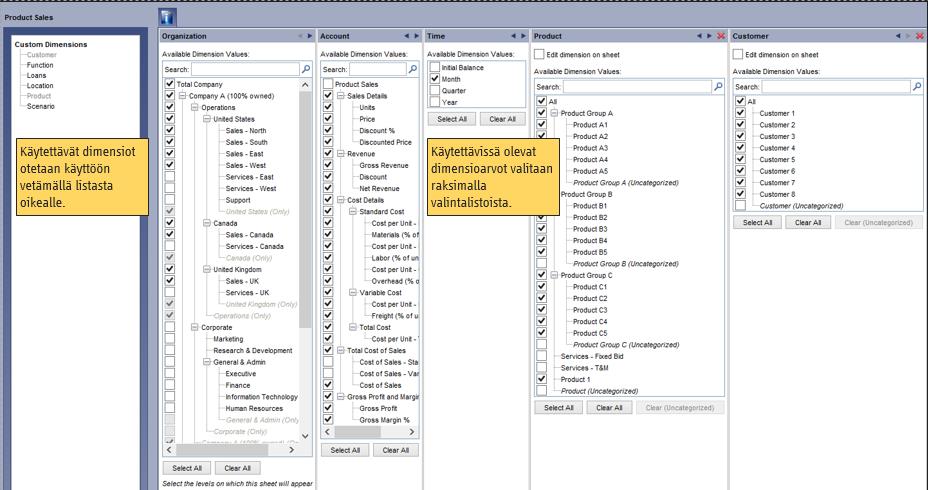This screenshot has height=490, width=928.
Task: Click Clear All under Customer panel
Action: [808, 223]
